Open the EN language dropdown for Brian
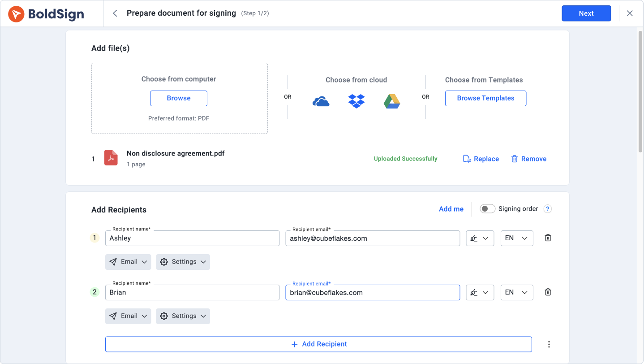This screenshot has height=364, width=644. (516, 292)
